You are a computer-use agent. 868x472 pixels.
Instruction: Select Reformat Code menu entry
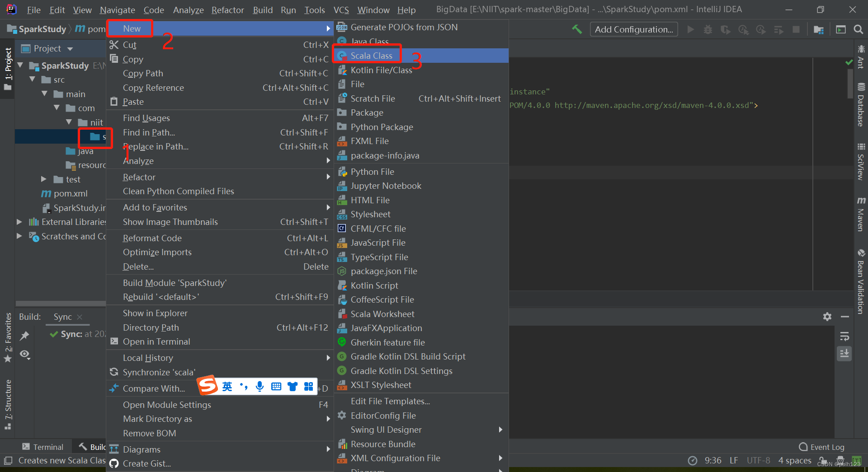pyautogui.click(x=220, y=238)
